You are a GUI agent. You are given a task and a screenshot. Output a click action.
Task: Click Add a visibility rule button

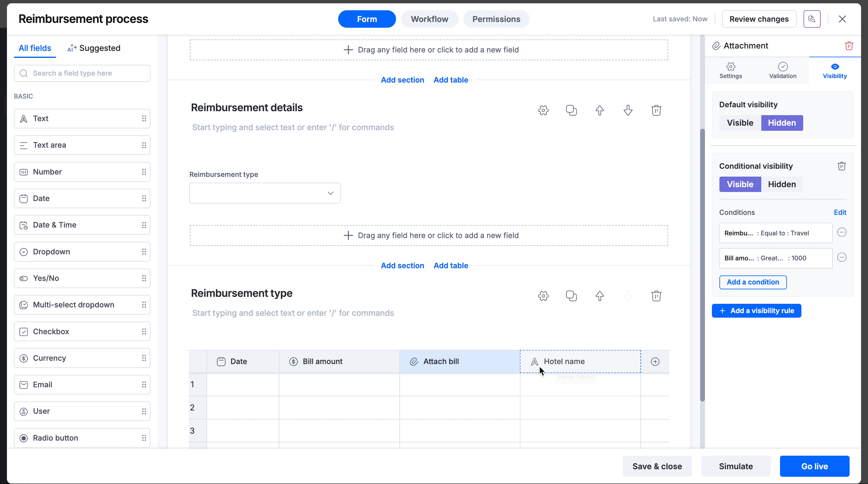[756, 311]
